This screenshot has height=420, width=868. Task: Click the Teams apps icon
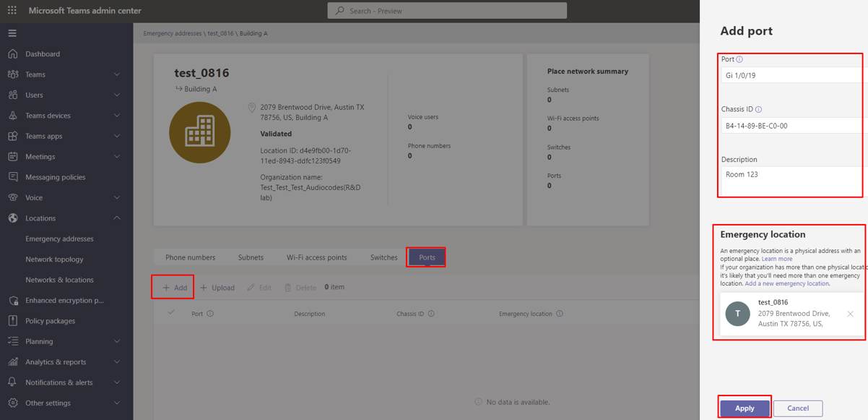point(13,136)
